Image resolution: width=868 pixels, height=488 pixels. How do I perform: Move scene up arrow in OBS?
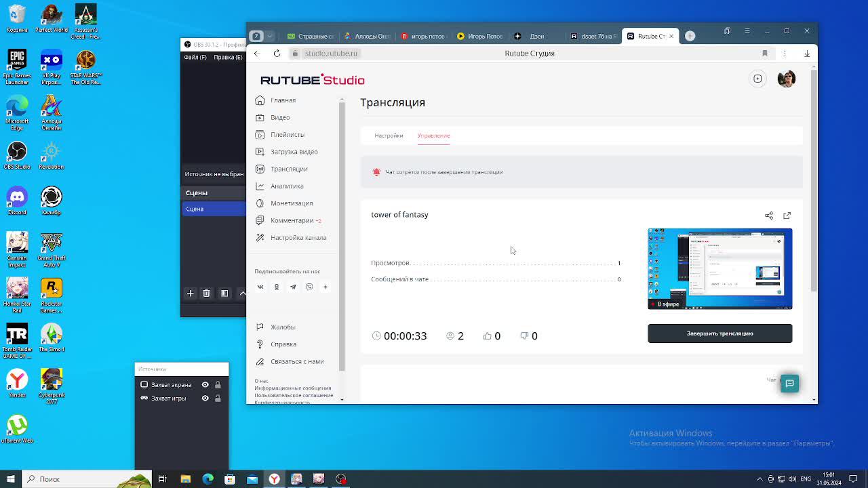[242, 293]
